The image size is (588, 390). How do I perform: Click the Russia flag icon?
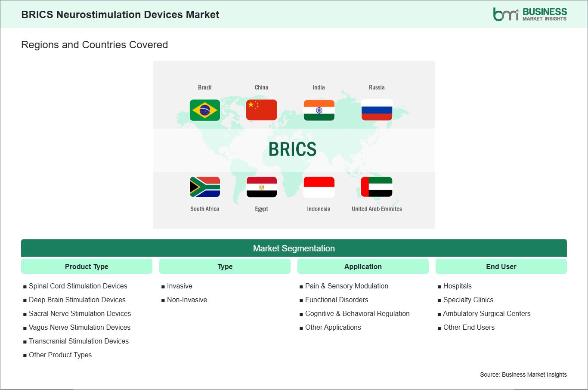[377, 110]
